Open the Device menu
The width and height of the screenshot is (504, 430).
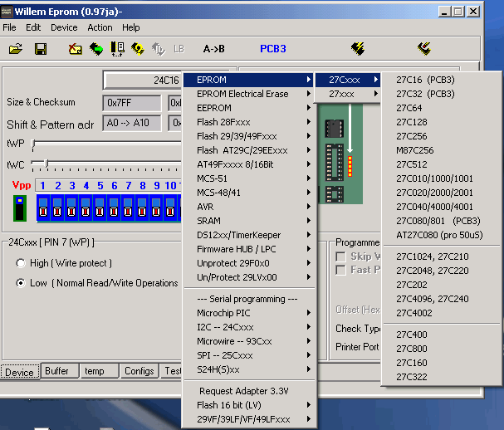point(64,27)
